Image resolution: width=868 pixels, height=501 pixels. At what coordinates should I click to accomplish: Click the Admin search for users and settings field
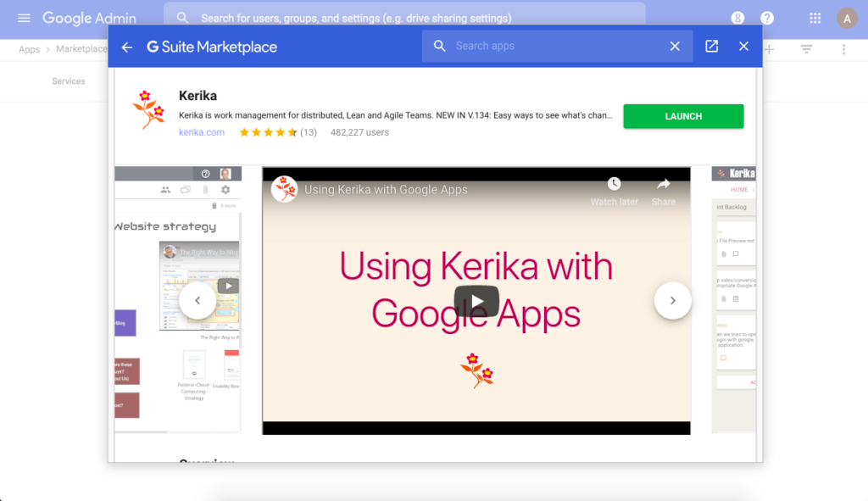404,19
